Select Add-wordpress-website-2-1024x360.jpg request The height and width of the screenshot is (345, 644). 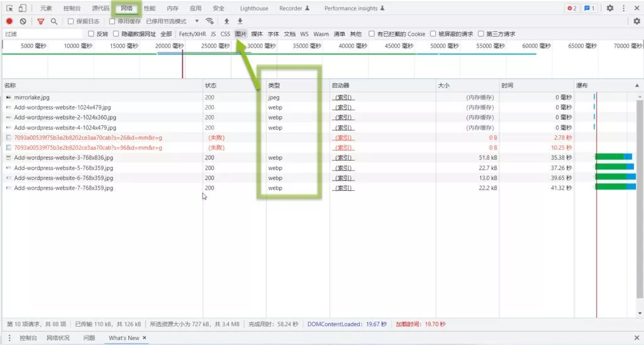pyautogui.click(x=65, y=117)
